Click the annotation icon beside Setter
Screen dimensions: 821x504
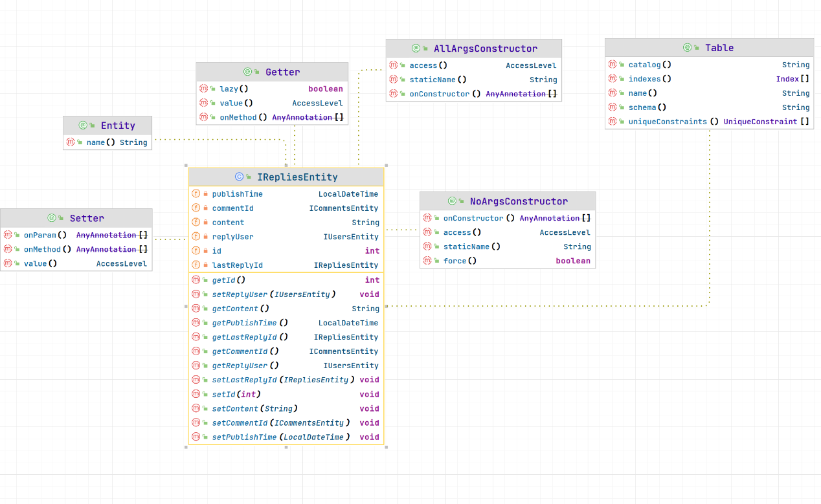click(x=52, y=218)
